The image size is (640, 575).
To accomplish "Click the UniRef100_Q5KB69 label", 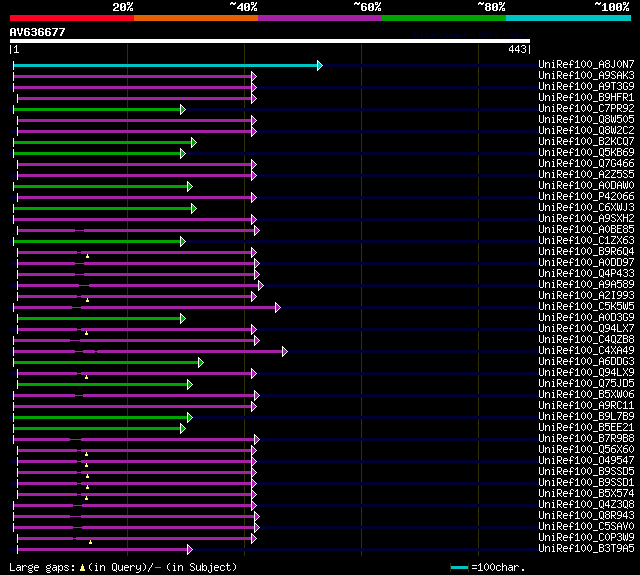I will pos(586,153).
